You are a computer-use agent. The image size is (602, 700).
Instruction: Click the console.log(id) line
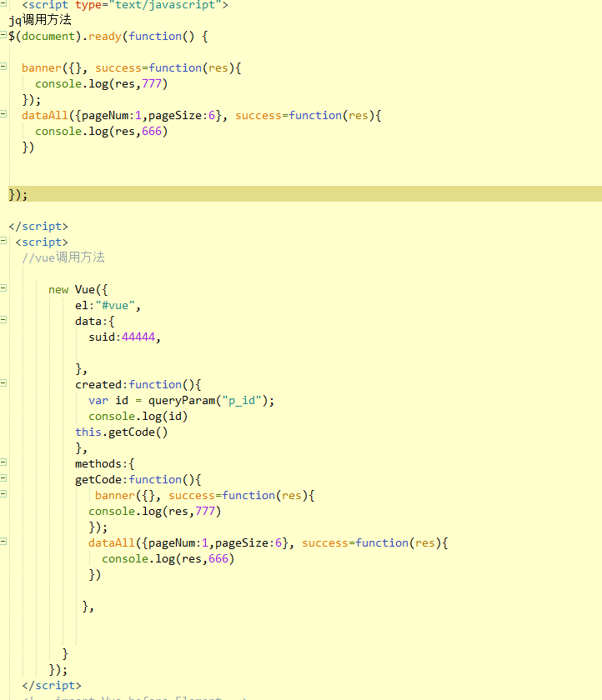tap(138, 417)
